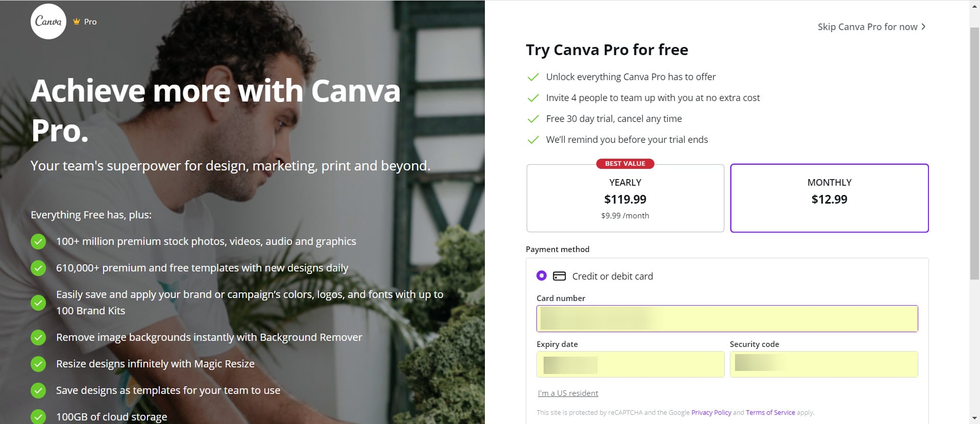Viewport: 980px width, 424px height.
Task: Select the Credit or debit card radio button
Action: point(542,276)
